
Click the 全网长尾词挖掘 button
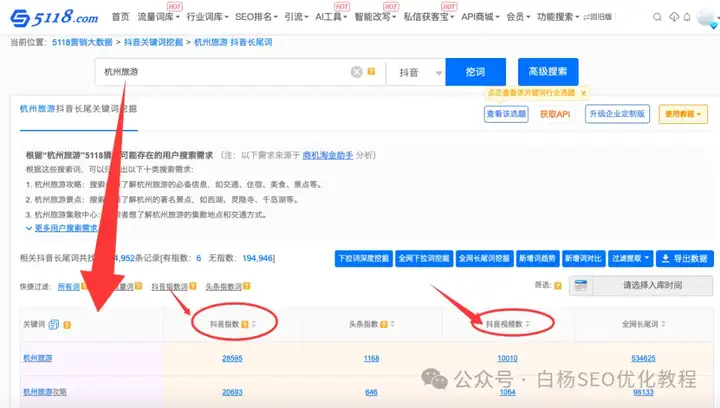tap(484, 258)
